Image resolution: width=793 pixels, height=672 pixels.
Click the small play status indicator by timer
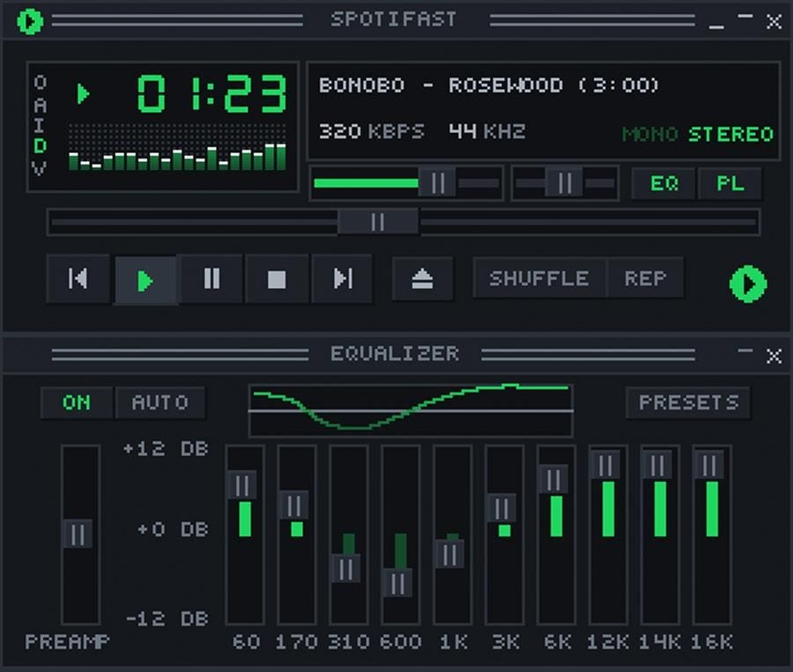point(83,94)
